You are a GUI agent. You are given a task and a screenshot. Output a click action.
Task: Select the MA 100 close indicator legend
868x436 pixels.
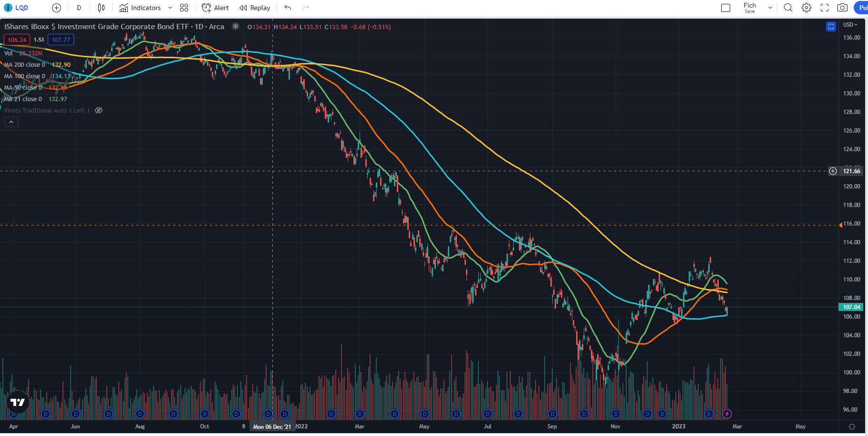coord(25,76)
